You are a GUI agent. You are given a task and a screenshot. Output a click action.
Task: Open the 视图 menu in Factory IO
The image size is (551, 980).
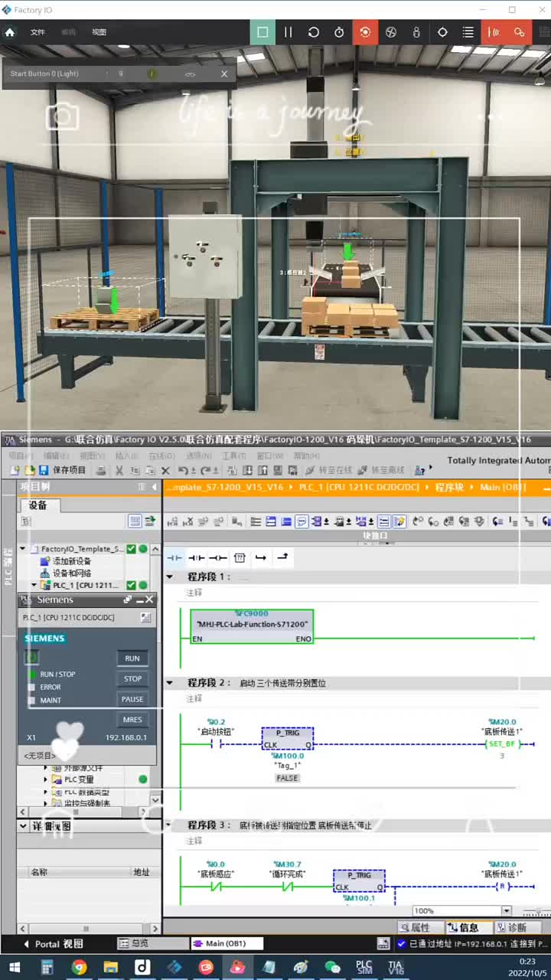point(99,32)
